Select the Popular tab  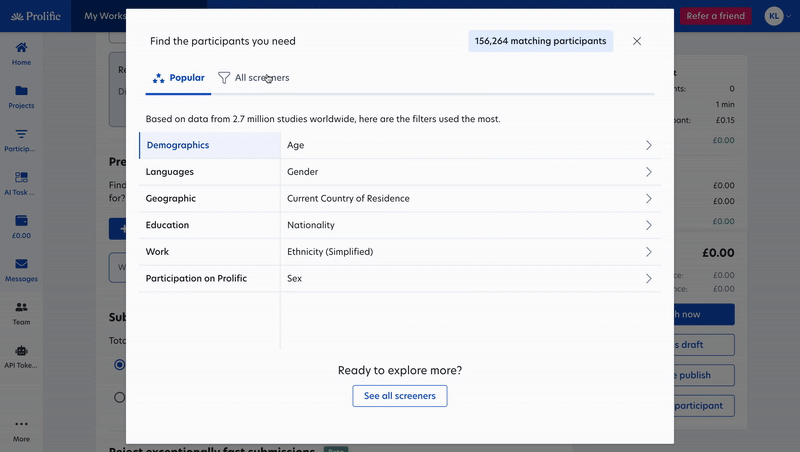point(179,77)
